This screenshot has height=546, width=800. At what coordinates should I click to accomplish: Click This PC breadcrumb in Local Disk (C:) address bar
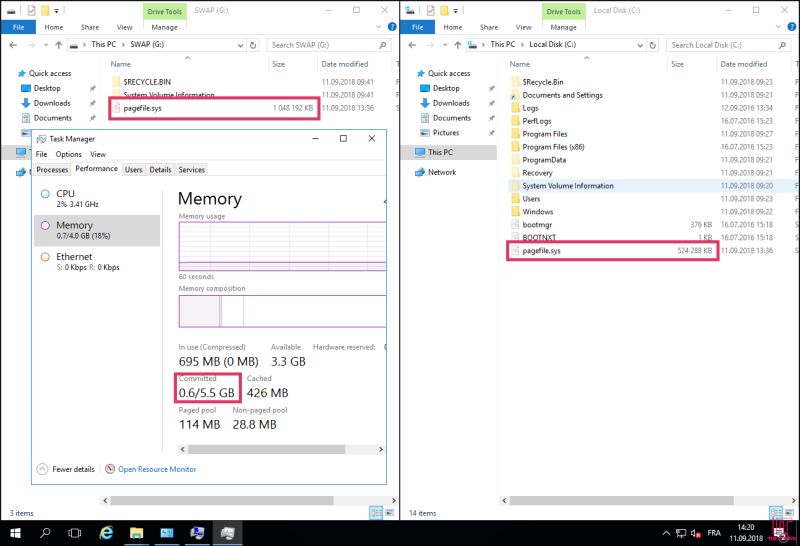(503, 44)
